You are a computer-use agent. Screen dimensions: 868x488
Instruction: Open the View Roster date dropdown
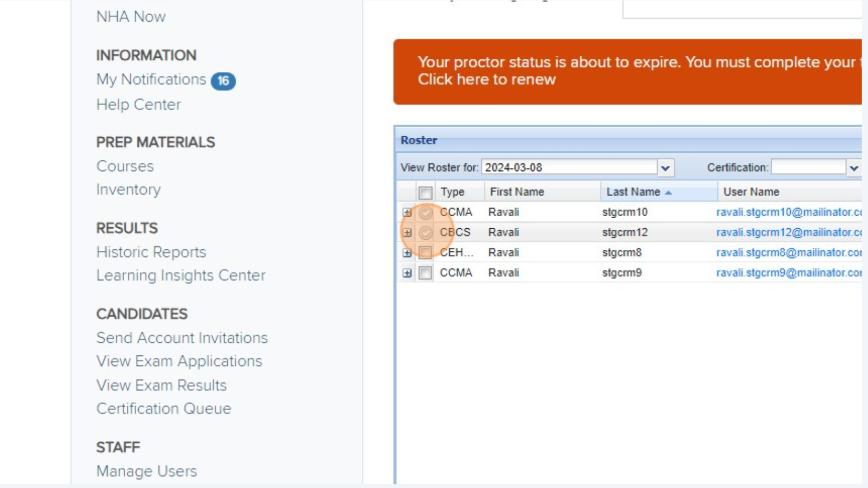coord(664,167)
